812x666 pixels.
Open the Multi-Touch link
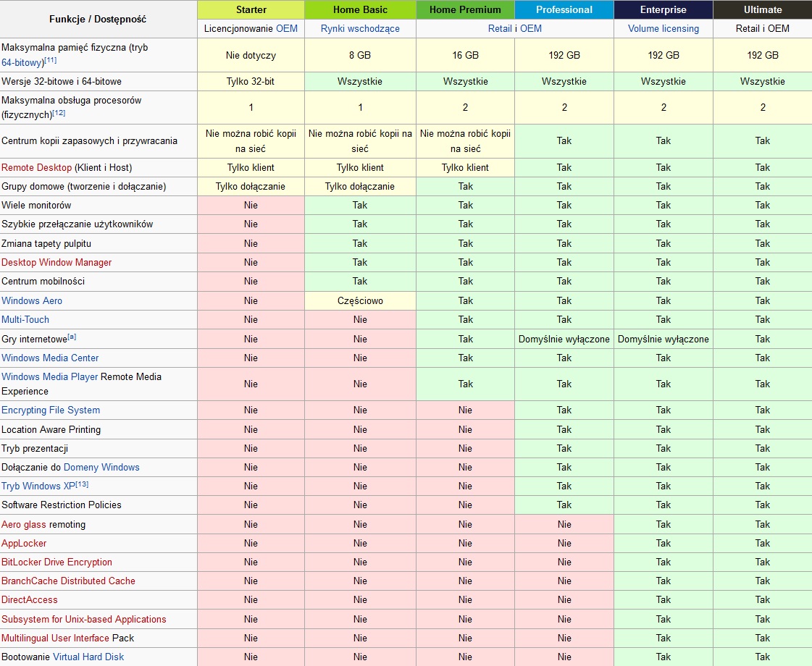click(x=25, y=320)
